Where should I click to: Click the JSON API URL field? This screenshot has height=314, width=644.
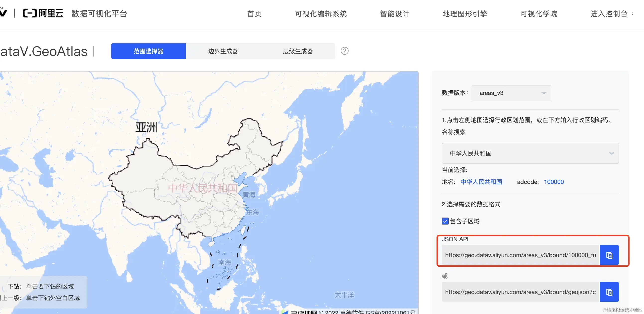pyautogui.click(x=520, y=255)
